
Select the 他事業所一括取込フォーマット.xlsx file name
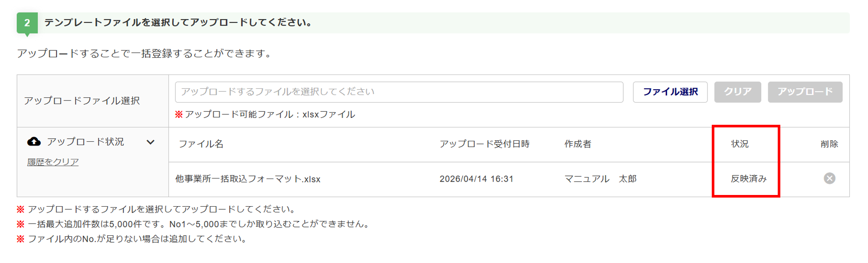(248, 179)
